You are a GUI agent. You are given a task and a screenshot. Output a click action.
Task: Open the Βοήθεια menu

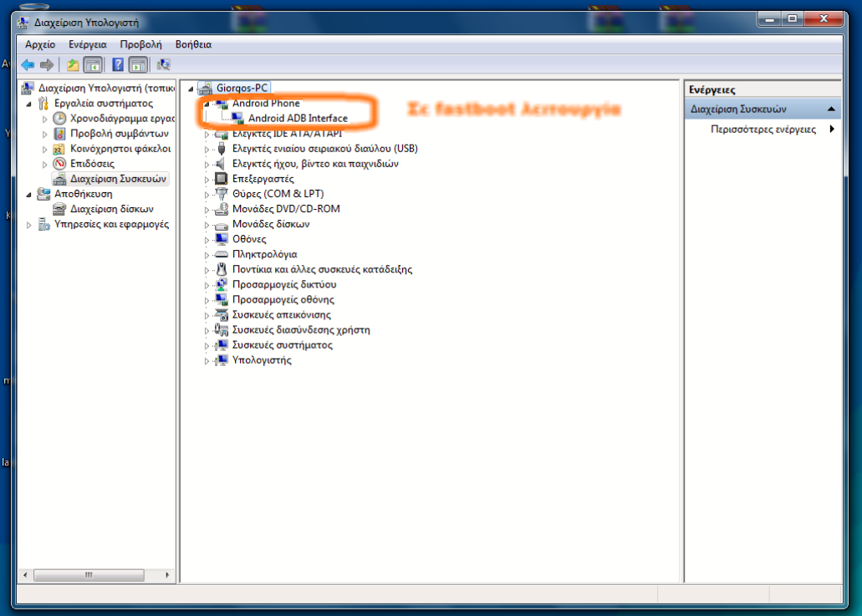coord(193,44)
